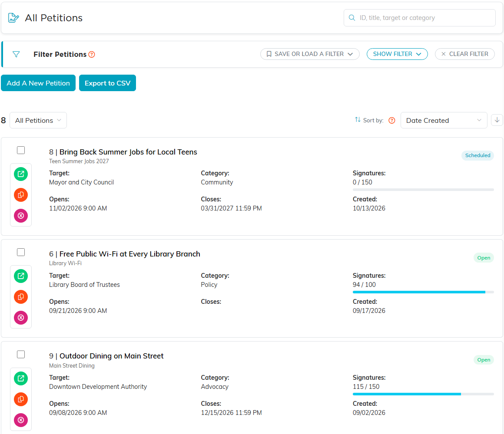Click the Library Wi-Fi signatures progress bar
504x434 pixels.
click(423, 292)
